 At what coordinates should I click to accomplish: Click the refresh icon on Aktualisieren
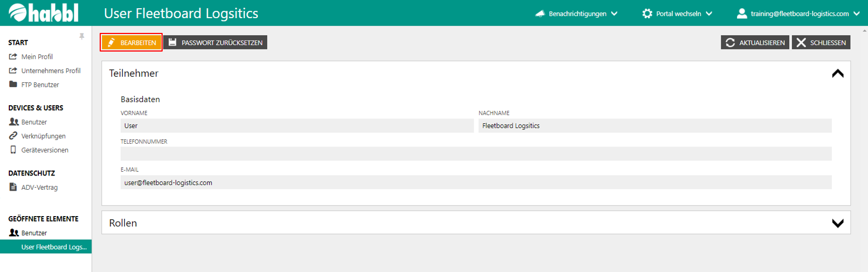730,43
